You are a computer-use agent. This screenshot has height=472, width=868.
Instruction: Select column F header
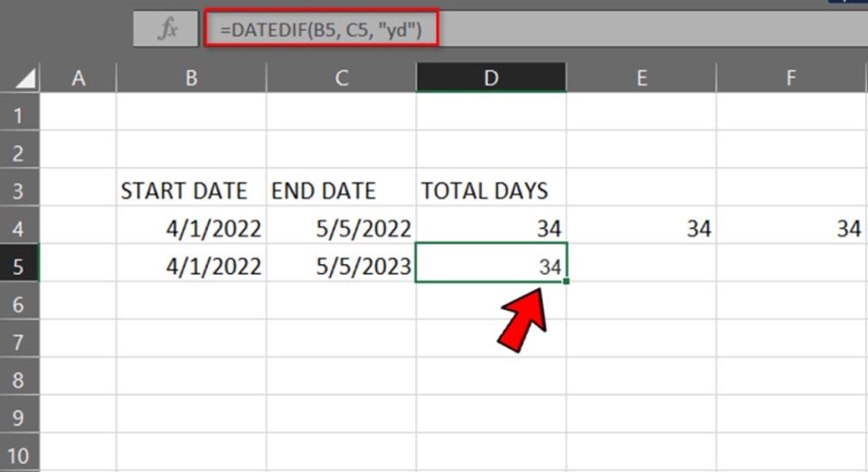click(x=792, y=78)
